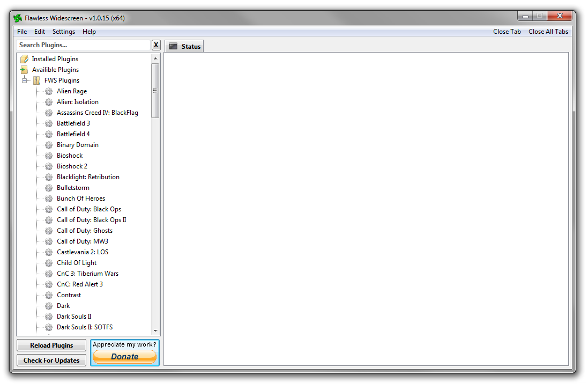Open the Help menu

click(90, 32)
